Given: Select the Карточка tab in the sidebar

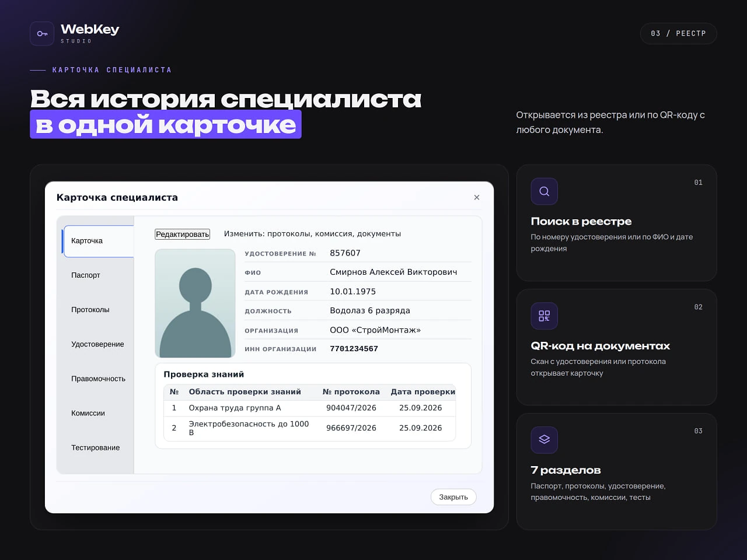Looking at the screenshot, I should 98,241.
